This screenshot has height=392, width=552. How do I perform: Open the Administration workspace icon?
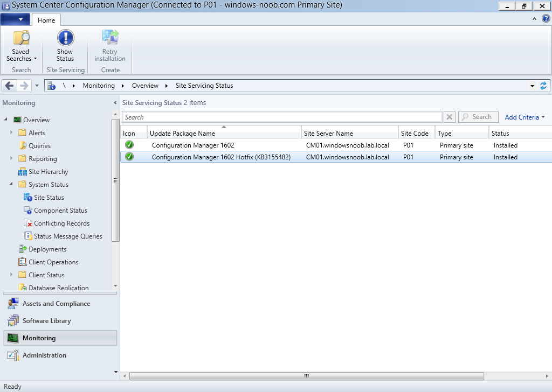13,355
